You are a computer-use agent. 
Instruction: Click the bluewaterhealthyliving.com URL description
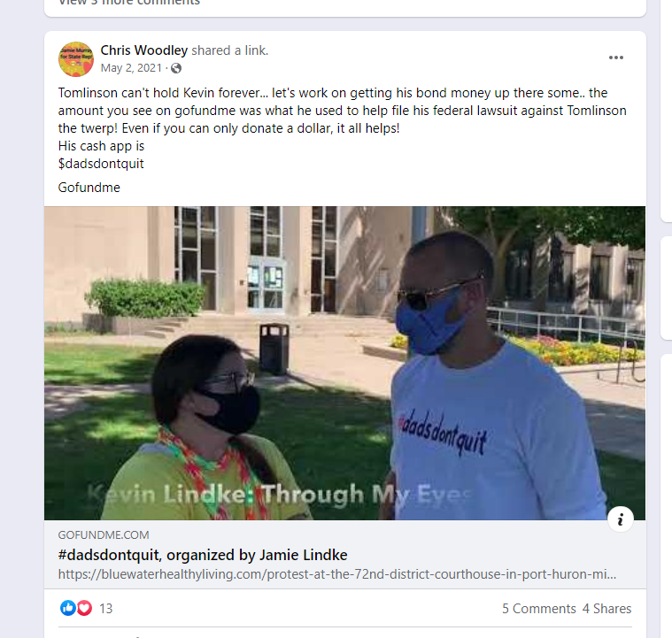click(337, 574)
